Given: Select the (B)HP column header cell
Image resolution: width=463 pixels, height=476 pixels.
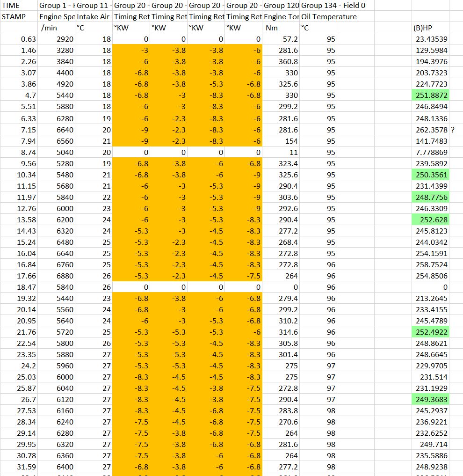Looking at the screenshot, I should [x=430, y=28].
